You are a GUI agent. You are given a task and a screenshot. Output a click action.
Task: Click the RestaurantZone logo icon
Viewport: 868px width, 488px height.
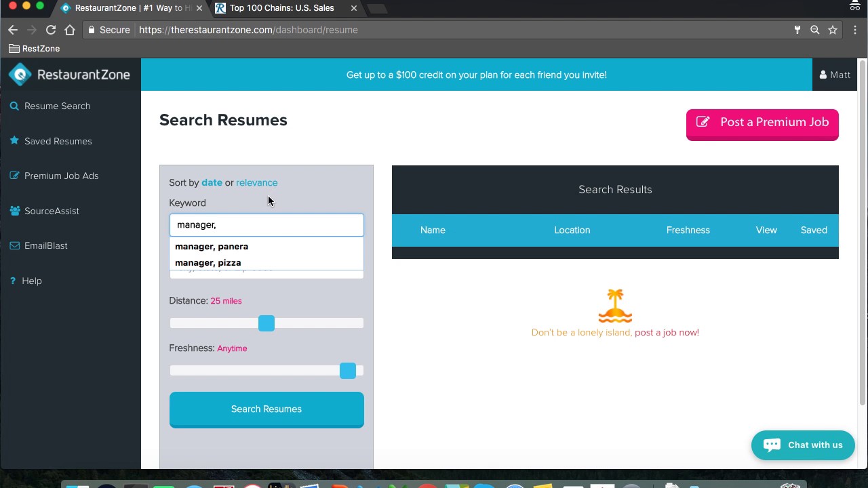pyautogui.click(x=20, y=75)
